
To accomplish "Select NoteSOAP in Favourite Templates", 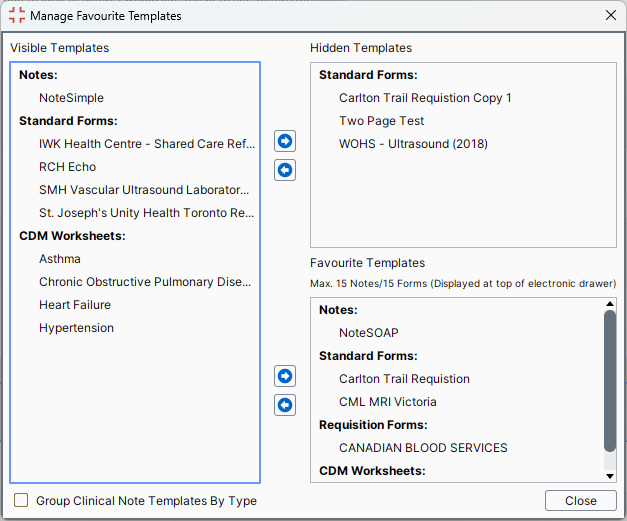I will pos(368,333).
